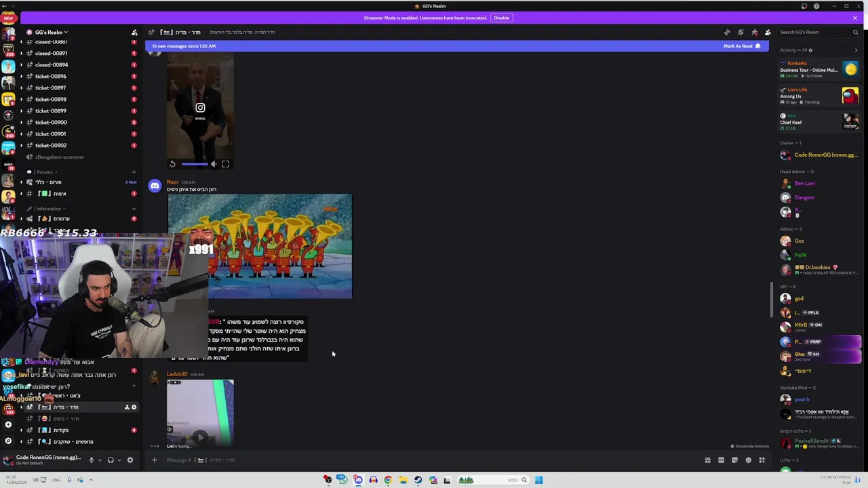Fullscreen the embedded Instagram video
The height and width of the screenshot is (488, 868).
coord(226,164)
